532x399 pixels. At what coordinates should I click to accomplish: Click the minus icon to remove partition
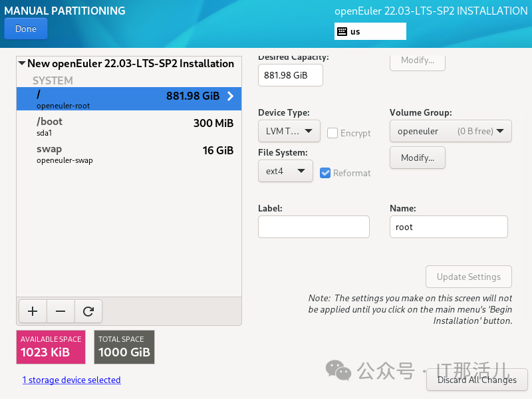[x=61, y=311]
